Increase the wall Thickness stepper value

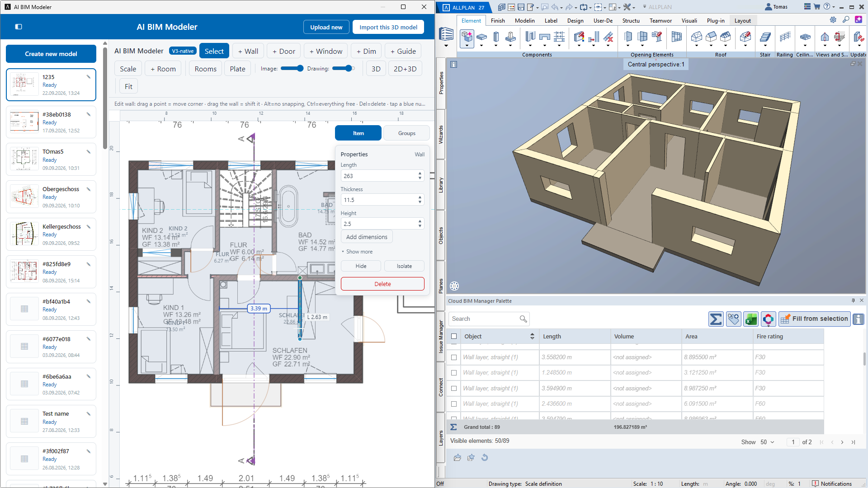click(x=420, y=197)
